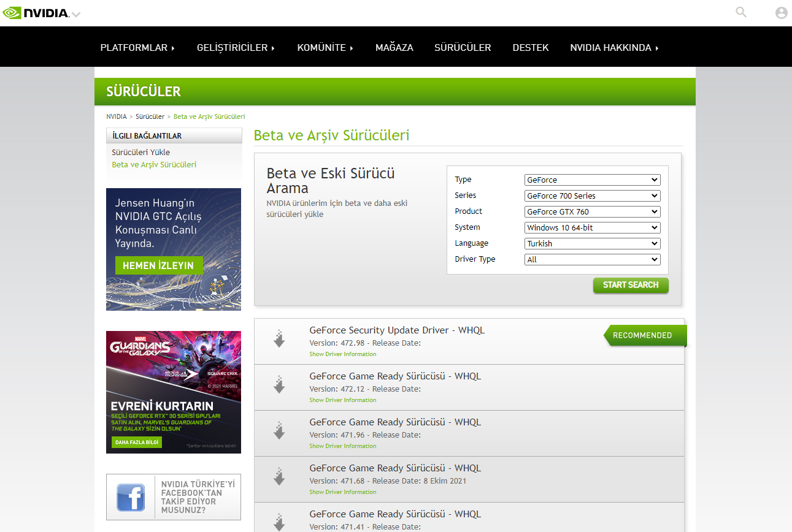The width and height of the screenshot is (792, 532).
Task: Click the Facebook logo icon
Action: 131,497
